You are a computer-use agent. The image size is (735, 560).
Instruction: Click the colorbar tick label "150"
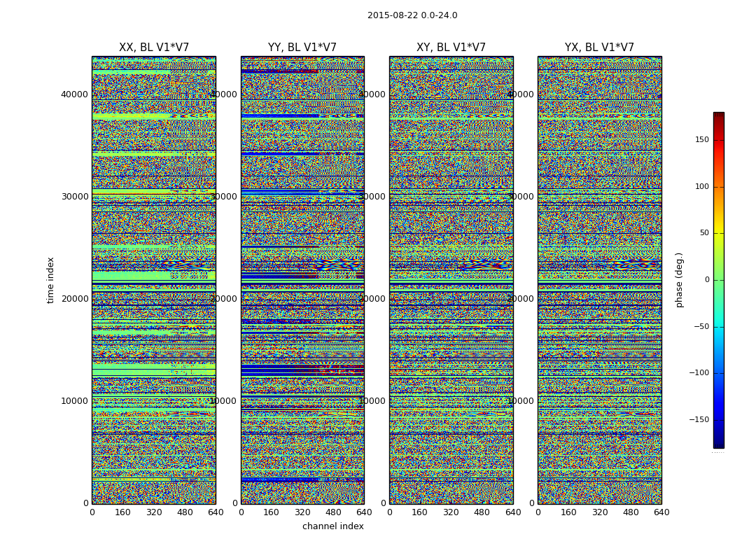[x=702, y=139]
